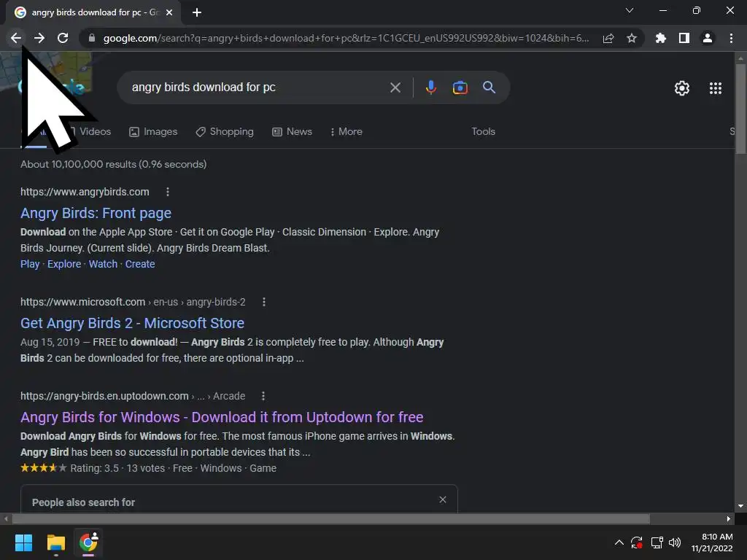This screenshot has width=747, height=560.
Task: Go back using the browser back arrow
Action: click(x=16, y=38)
